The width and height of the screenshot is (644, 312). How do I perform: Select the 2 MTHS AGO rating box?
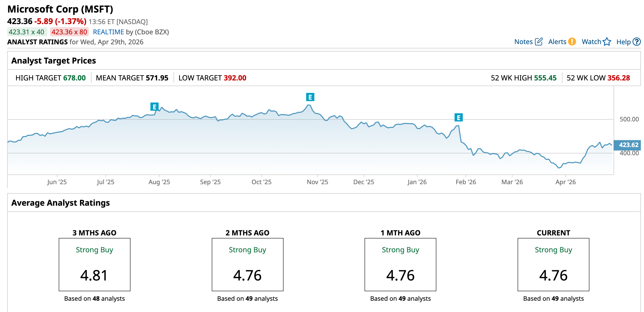247,264
